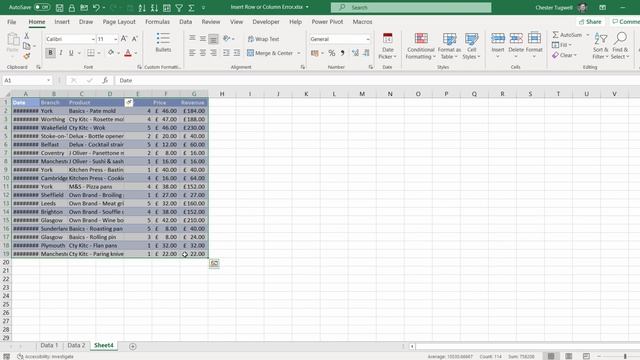Click the Cut scissors icon
The image size is (640, 360).
(27, 36)
